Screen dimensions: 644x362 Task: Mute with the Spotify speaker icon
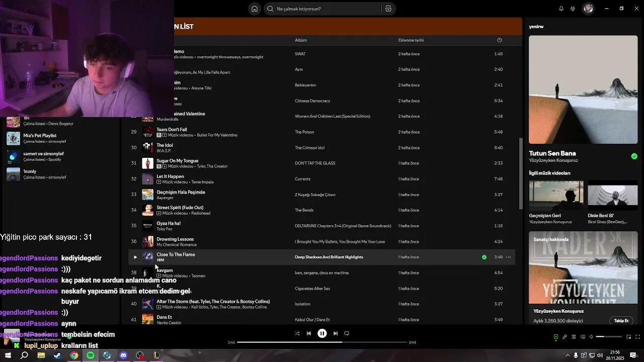coord(591,337)
